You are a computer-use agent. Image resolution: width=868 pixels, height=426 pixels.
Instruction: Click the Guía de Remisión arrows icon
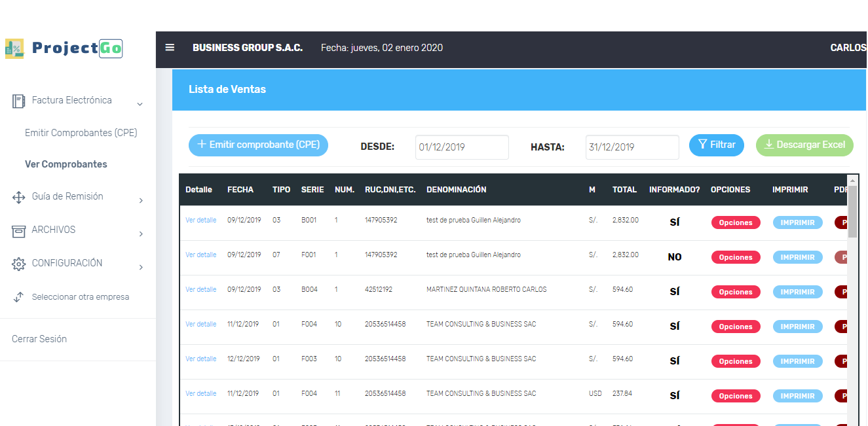click(18, 197)
